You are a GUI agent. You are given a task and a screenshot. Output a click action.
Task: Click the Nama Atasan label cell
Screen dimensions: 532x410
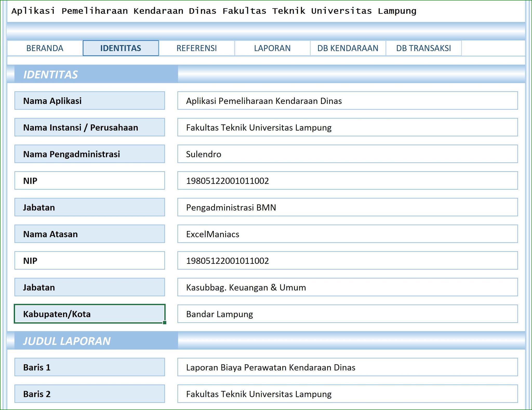(89, 234)
